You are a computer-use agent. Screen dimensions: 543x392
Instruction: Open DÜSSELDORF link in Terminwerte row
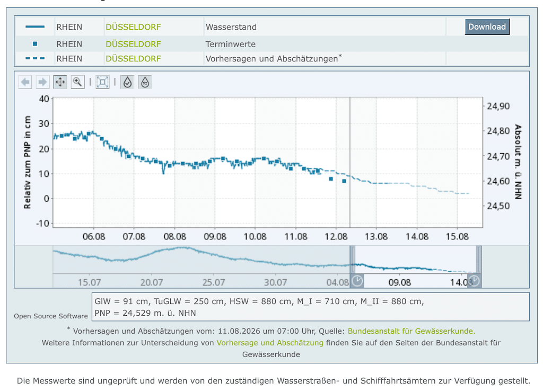click(133, 44)
